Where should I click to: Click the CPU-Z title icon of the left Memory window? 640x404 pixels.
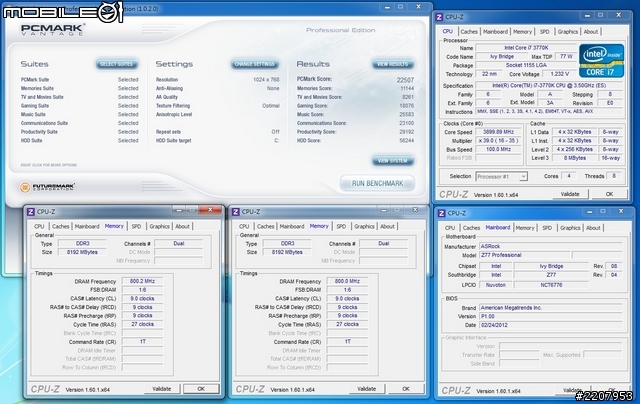point(31,212)
